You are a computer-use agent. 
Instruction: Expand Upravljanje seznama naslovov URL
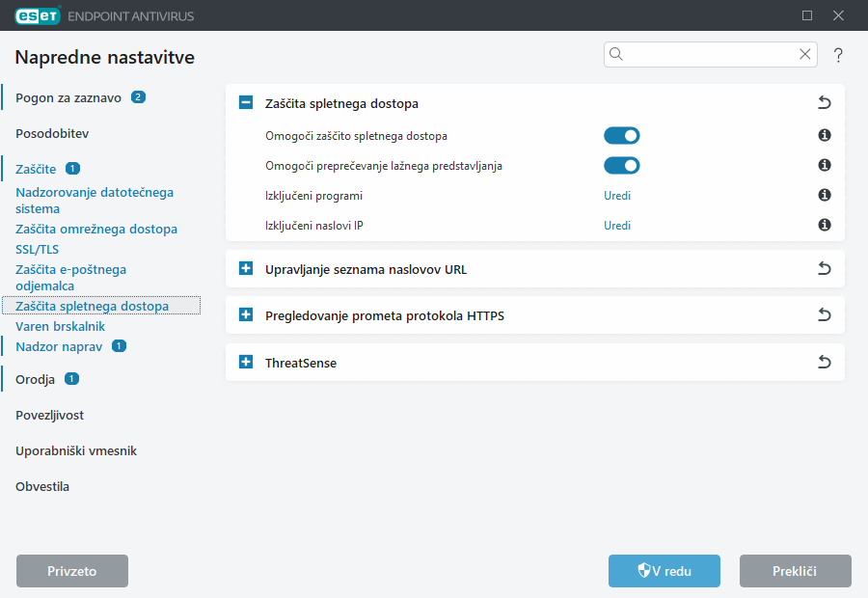tap(246, 269)
